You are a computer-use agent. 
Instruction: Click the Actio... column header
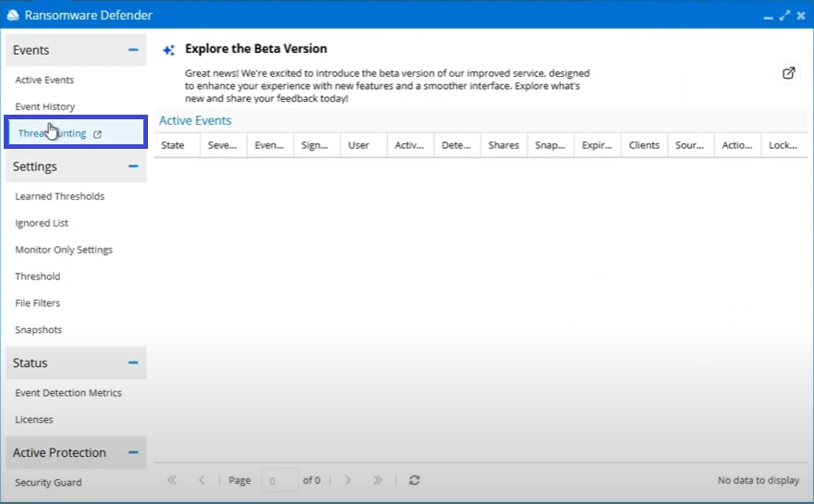coord(737,145)
